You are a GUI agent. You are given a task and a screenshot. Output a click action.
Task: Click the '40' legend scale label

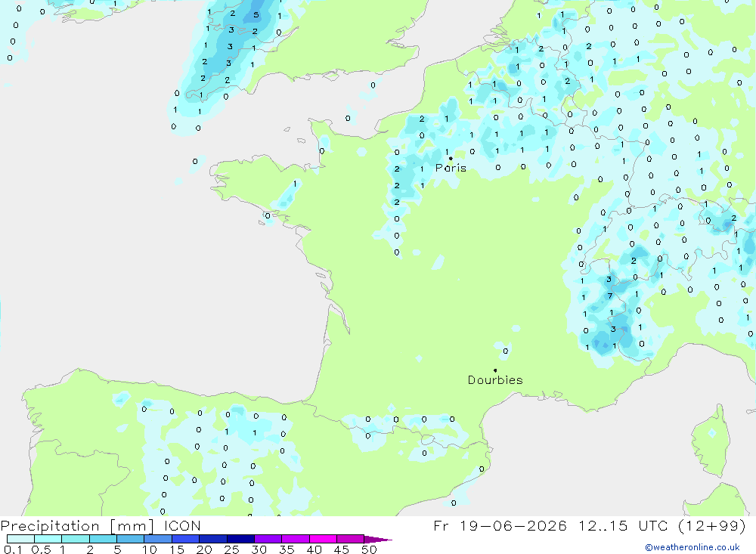pyautogui.click(x=314, y=549)
